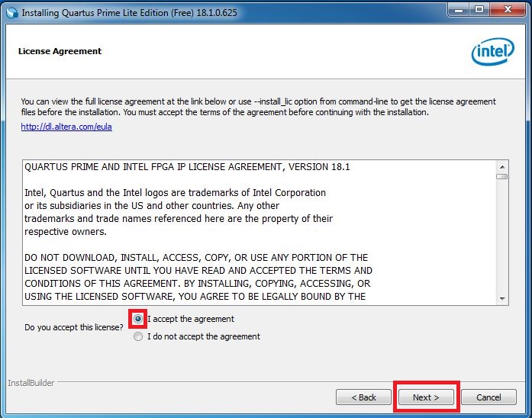The width and height of the screenshot is (532, 418).
Task: Minimize the installer window
Action: coord(459,10)
